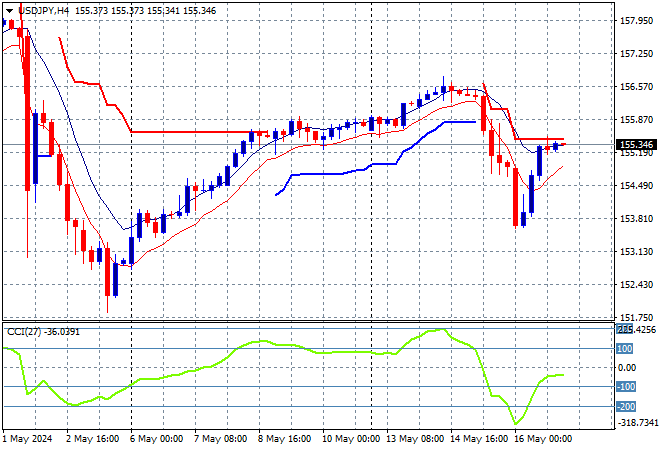
Task: Click the 154.490 price axis label
Action: [x=636, y=186]
